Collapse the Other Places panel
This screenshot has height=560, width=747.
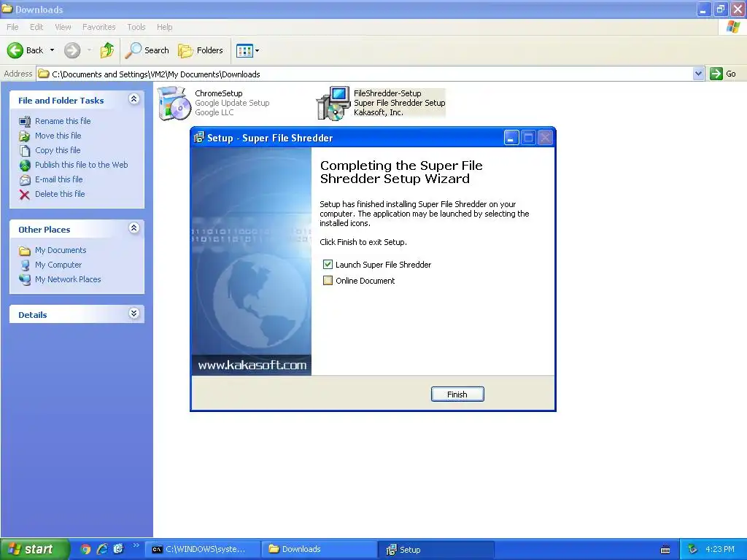point(134,228)
